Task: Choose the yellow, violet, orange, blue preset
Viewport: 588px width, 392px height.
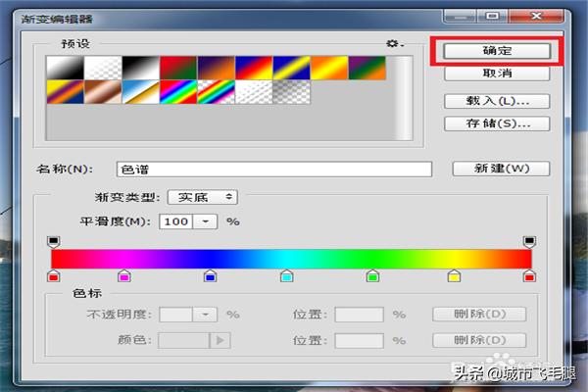Action: point(66,91)
